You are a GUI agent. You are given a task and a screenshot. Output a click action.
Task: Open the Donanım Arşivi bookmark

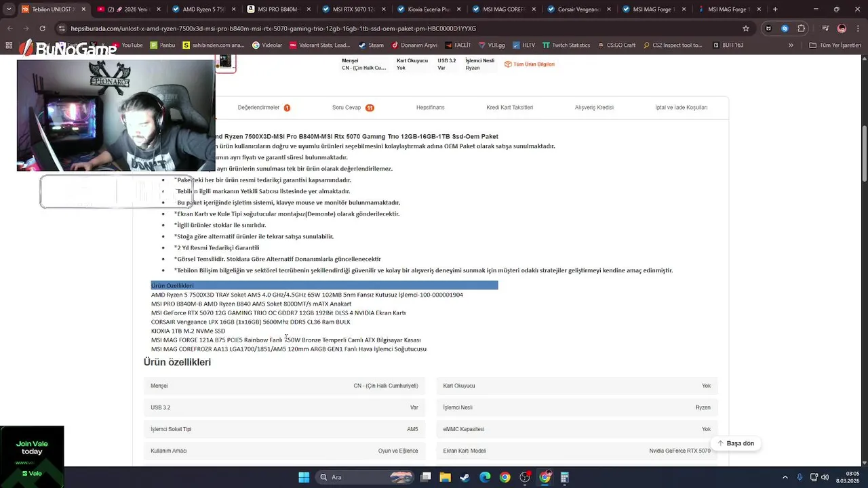point(414,45)
